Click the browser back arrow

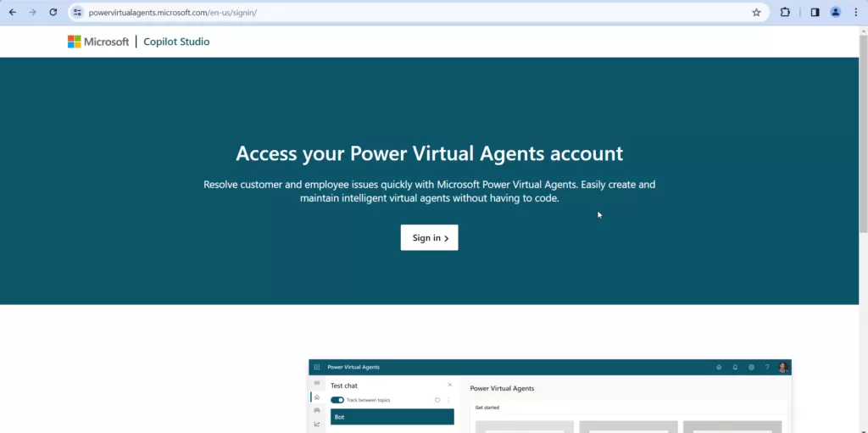click(12, 13)
